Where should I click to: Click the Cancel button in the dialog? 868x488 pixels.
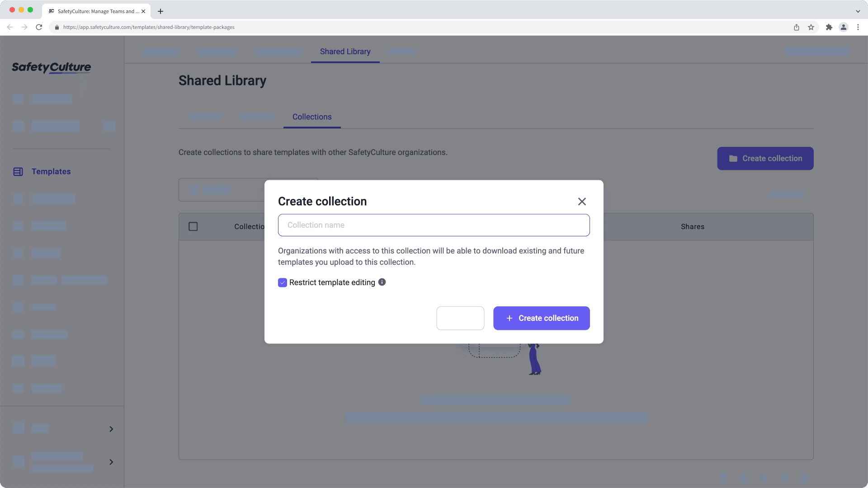click(x=460, y=318)
